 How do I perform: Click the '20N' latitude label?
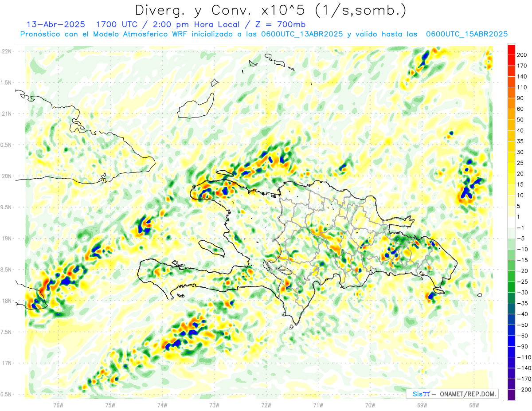click(6, 176)
